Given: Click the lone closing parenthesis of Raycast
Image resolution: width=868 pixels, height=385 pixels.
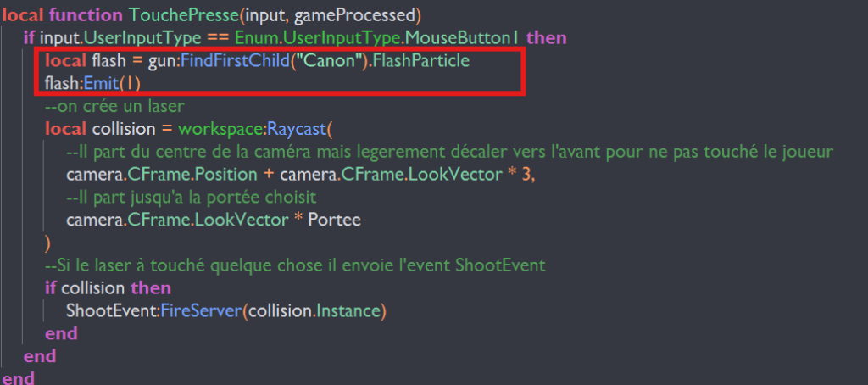Looking at the screenshot, I should [x=48, y=243].
